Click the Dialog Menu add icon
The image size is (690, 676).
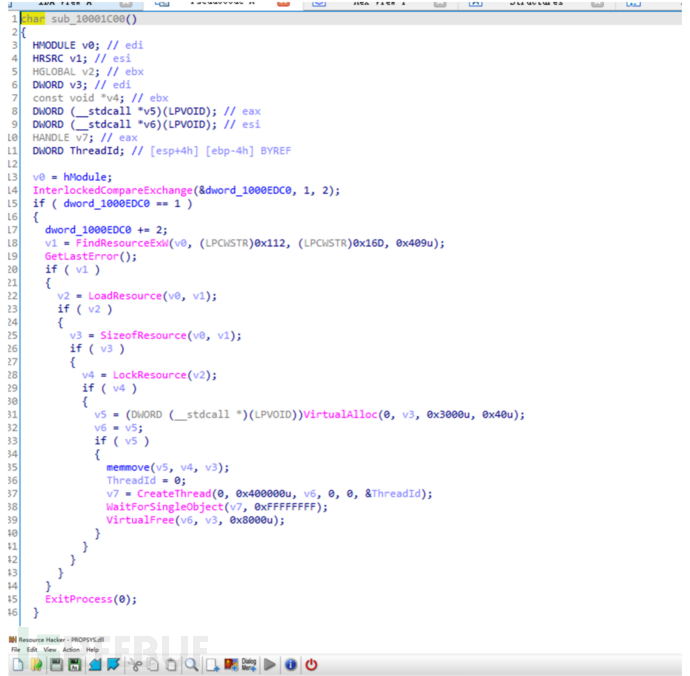249,665
